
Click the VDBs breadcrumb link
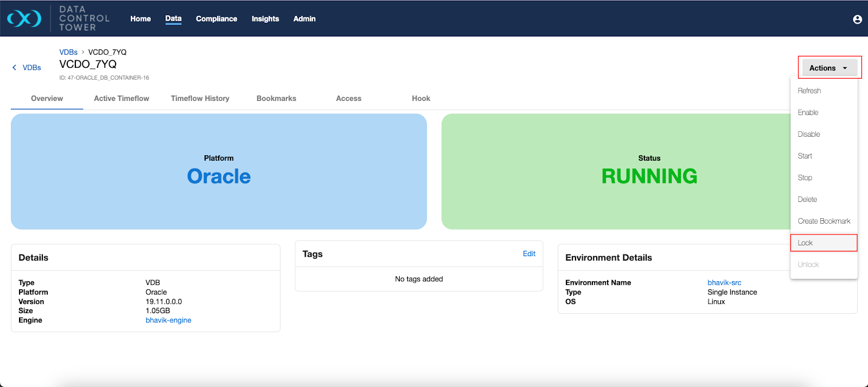tap(68, 53)
